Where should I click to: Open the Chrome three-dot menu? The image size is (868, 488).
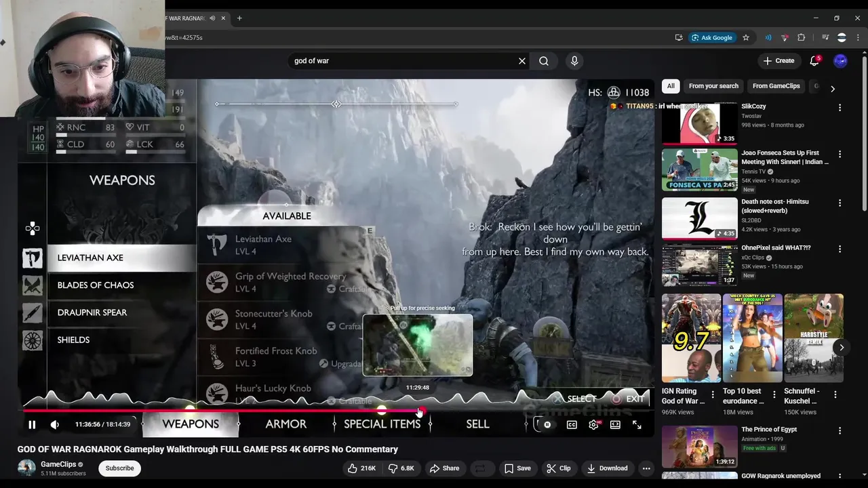[x=858, y=38]
